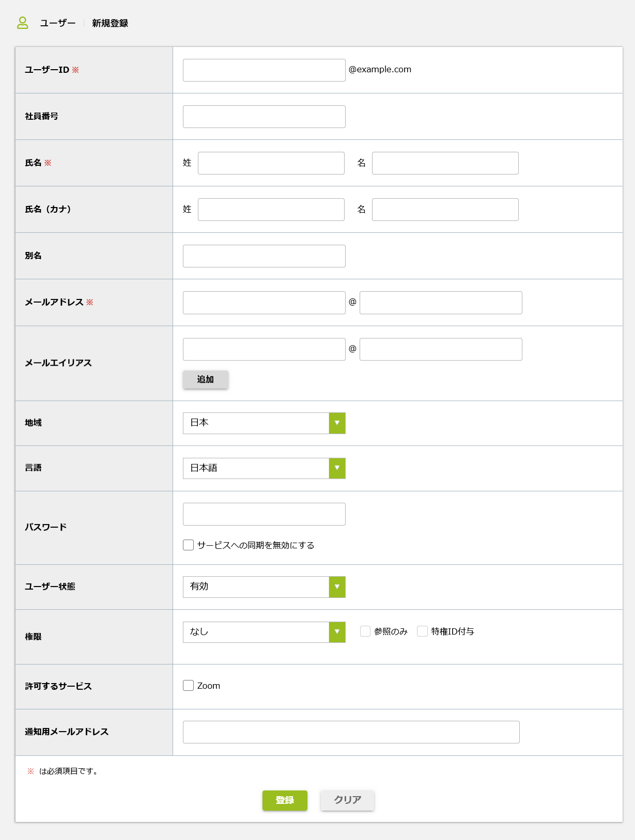The height and width of the screenshot is (840, 635).
Task: Expand the 権限 dropdown showing なし
Action: point(264,632)
